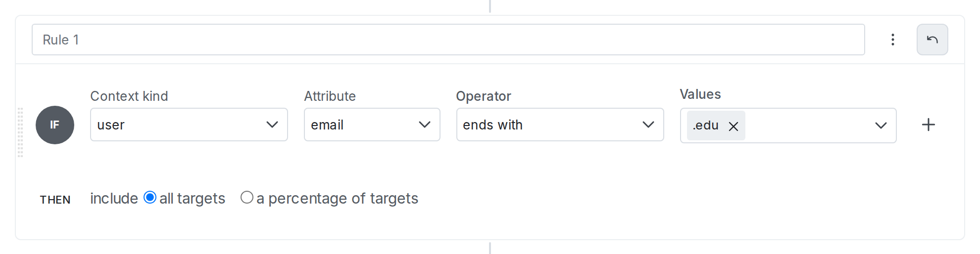Open the Context kind dropdown showing user
Screen dimensions: 980x254
189,125
